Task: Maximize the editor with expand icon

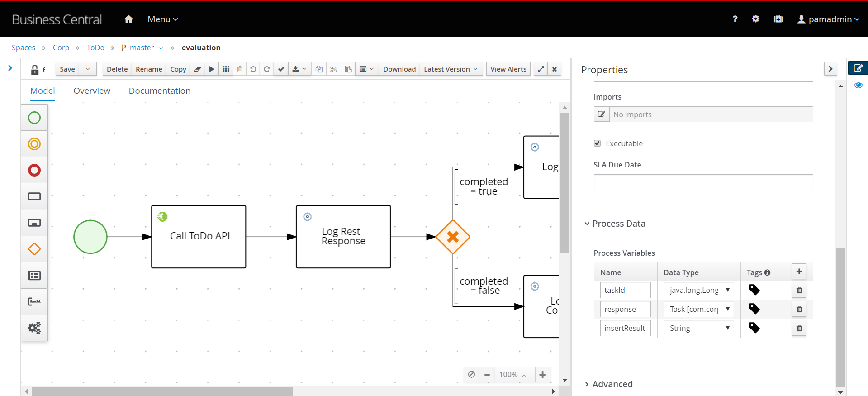Action: pyautogui.click(x=541, y=69)
